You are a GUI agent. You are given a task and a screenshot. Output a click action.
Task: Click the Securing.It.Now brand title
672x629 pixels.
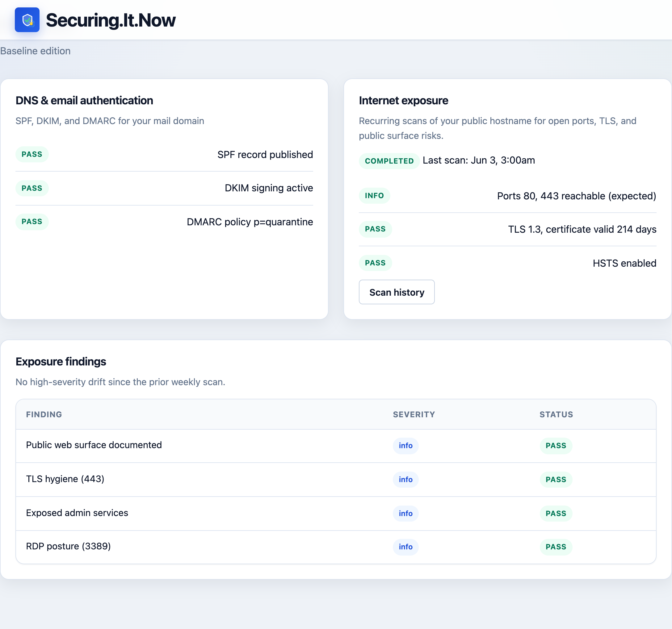point(111,20)
